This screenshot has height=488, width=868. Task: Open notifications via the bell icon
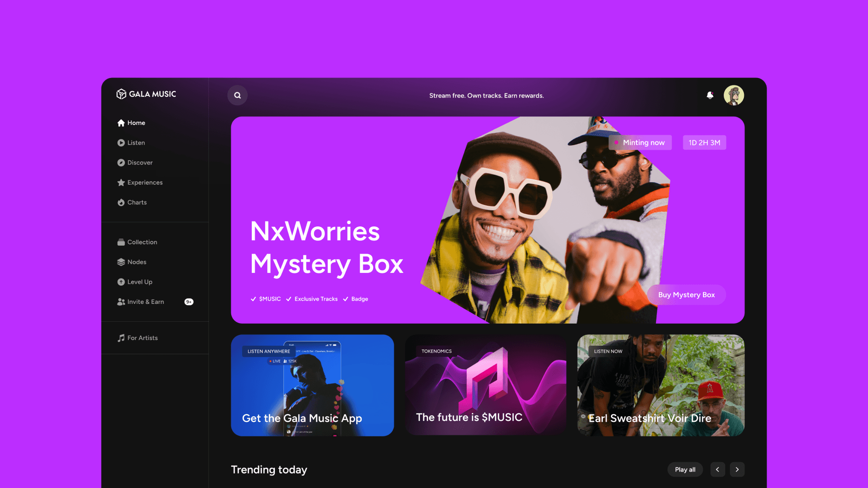[710, 95]
